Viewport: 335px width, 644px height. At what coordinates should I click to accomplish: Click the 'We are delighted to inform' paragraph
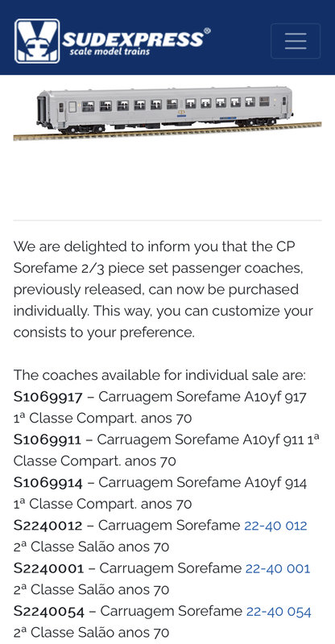pos(163,290)
